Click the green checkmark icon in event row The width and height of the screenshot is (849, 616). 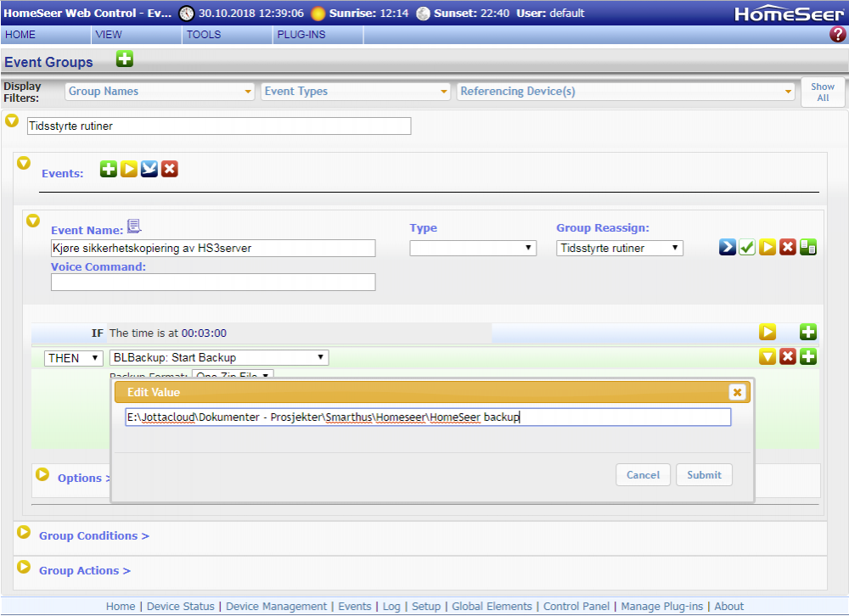(x=747, y=248)
